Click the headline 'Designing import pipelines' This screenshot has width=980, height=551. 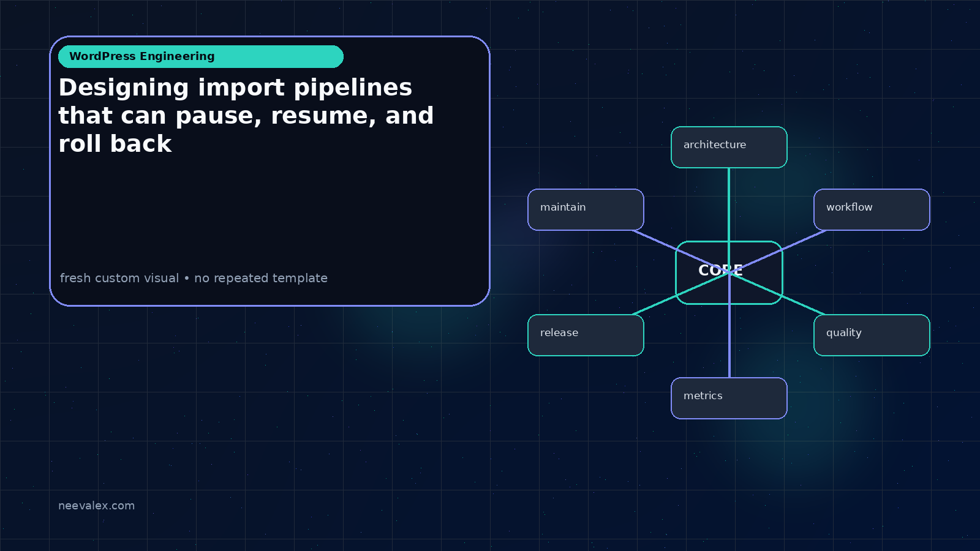click(246, 116)
